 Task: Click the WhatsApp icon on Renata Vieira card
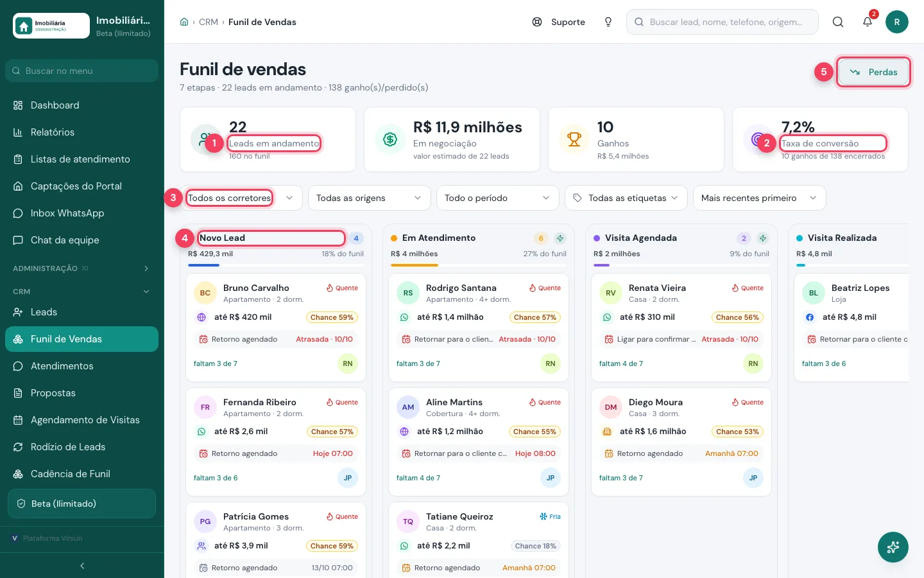pos(607,317)
